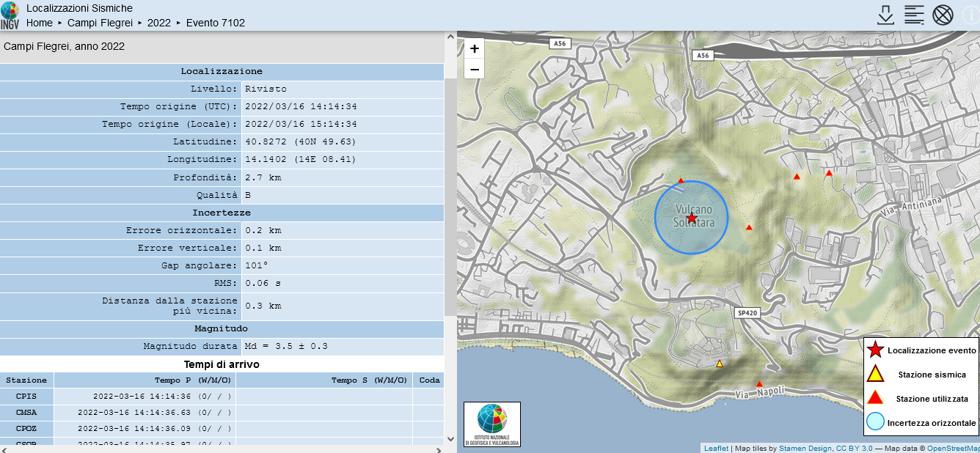Viewport: 980px width, 453px height.
Task: Click the scroll down arrow of data panel
Action: tap(450, 439)
